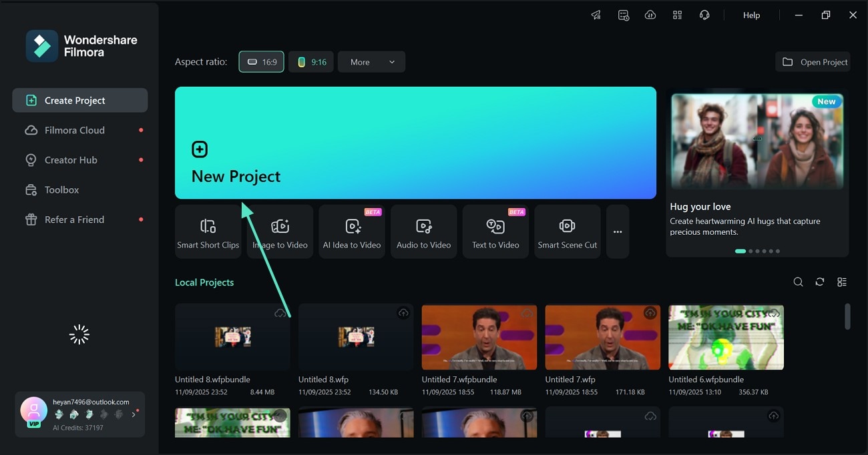Click cloud icon on Untitled 6.wfpbundle

click(x=774, y=313)
